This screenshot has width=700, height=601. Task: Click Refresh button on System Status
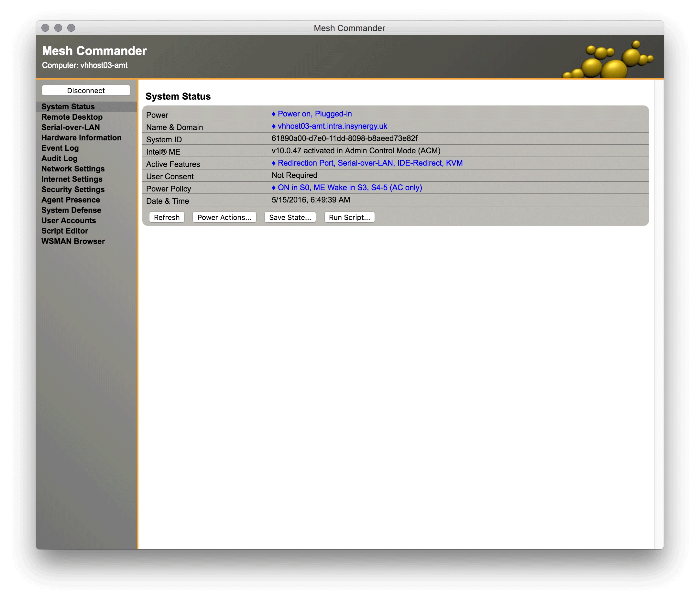coord(167,217)
